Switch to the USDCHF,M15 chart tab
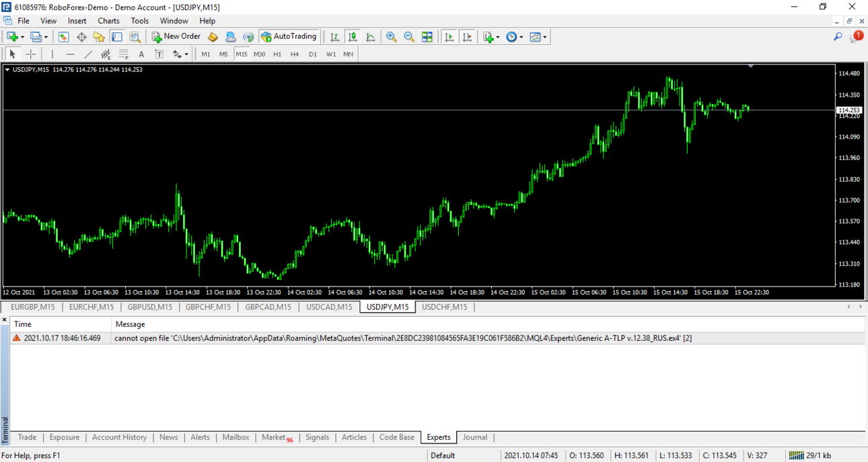The image size is (868, 462). click(x=444, y=307)
